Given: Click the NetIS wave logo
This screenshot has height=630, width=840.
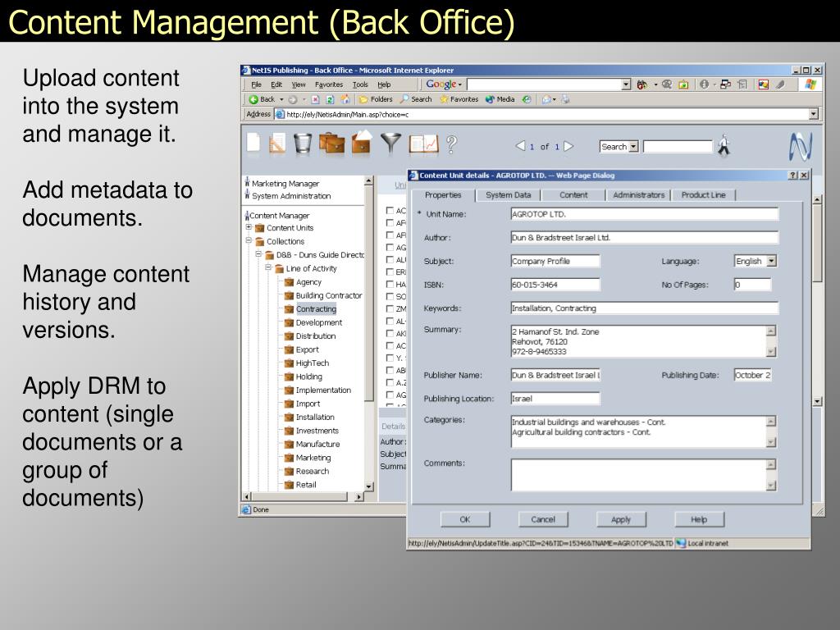Looking at the screenshot, I should pyautogui.click(x=801, y=146).
